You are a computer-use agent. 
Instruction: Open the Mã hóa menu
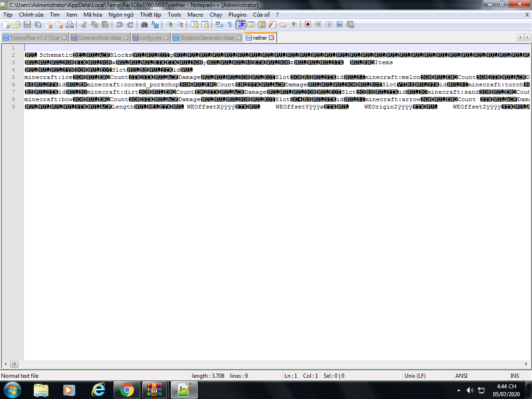point(93,15)
